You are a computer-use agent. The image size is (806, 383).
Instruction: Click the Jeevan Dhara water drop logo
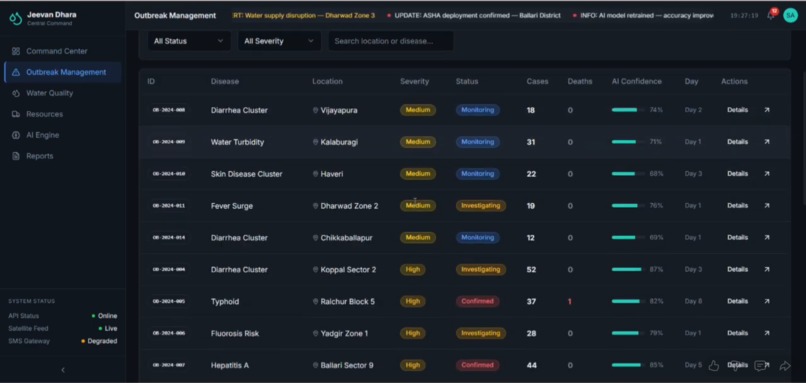click(x=15, y=19)
